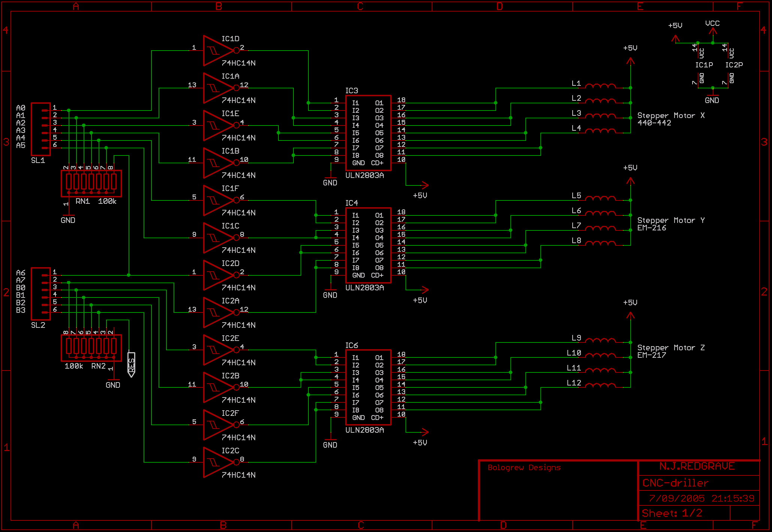
Task: Click the 'A0' pin label on SL1
Action: pyautogui.click(x=21, y=108)
